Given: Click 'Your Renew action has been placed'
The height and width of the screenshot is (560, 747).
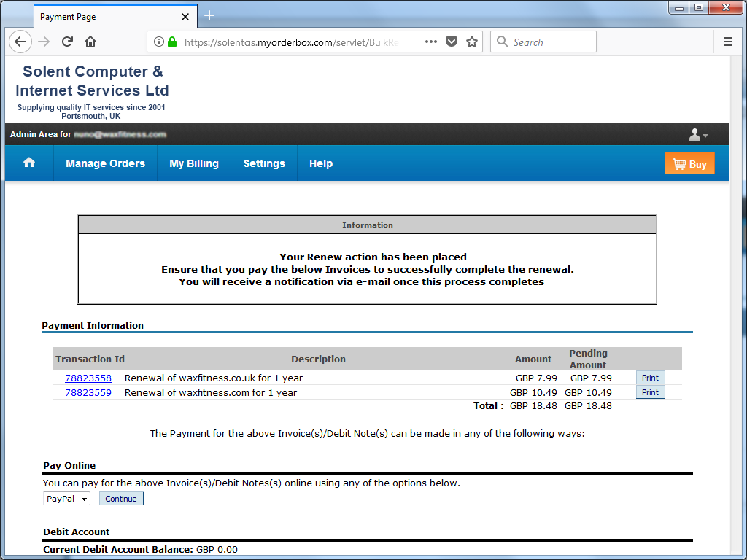Looking at the screenshot, I should coord(373,257).
